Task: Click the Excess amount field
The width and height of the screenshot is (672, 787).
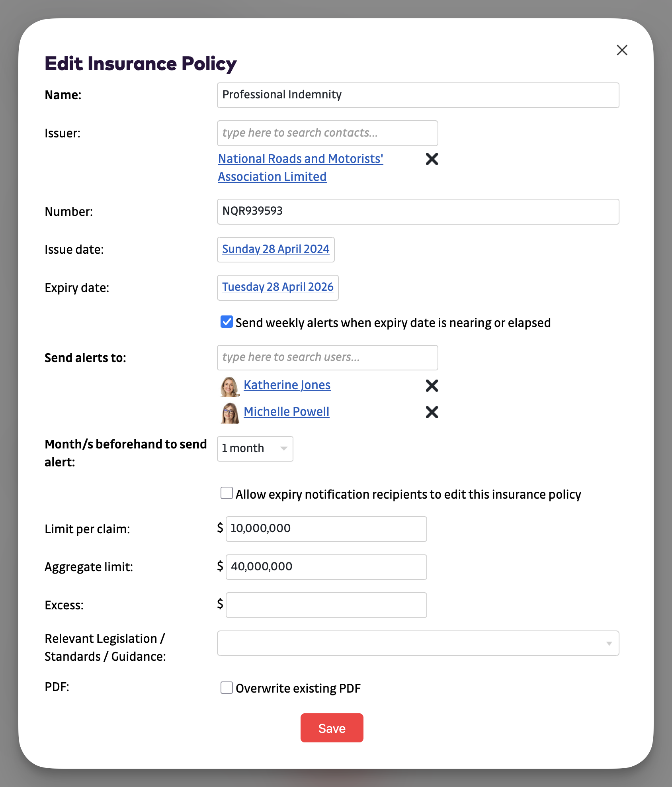Action: pos(326,605)
